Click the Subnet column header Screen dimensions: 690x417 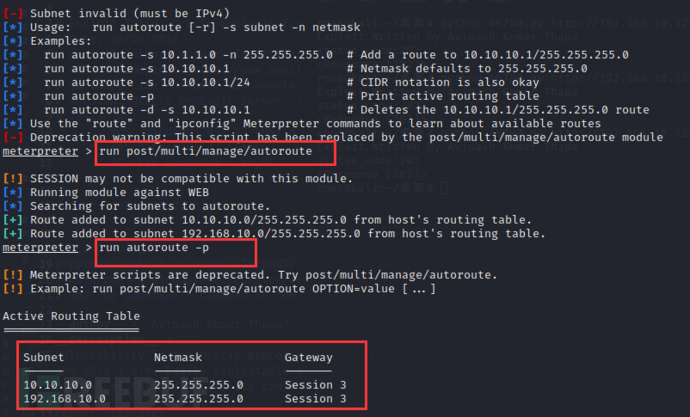pyautogui.click(x=44, y=357)
